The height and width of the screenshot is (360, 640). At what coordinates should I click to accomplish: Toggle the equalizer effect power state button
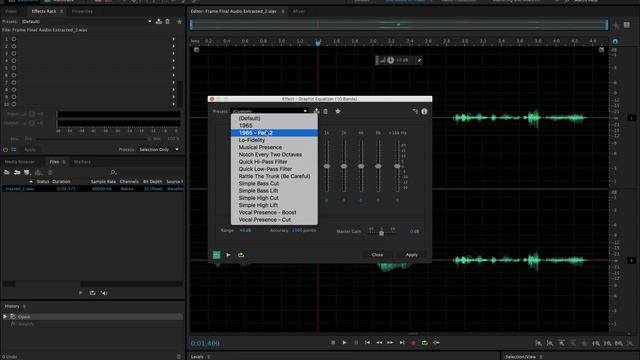point(216,255)
